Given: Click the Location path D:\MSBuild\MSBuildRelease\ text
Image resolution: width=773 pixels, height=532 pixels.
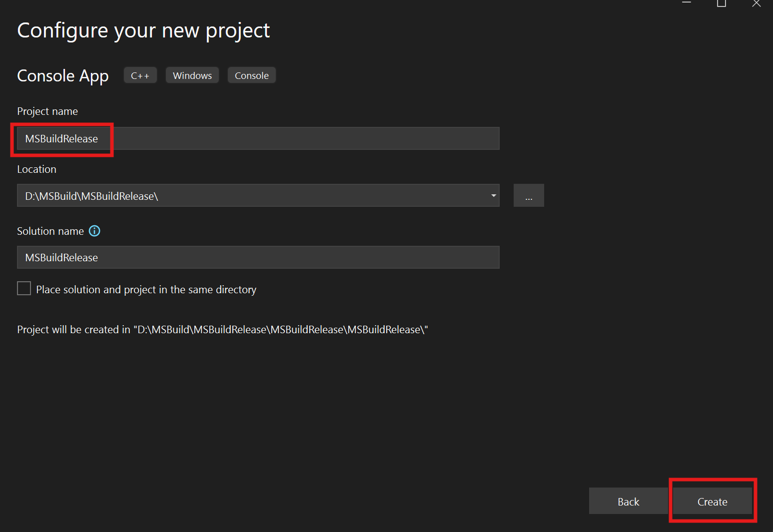Looking at the screenshot, I should [92, 196].
